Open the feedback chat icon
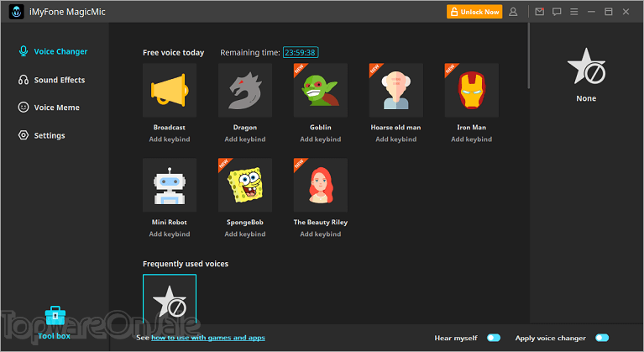The image size is (644, 352). [x=557, y=12]
